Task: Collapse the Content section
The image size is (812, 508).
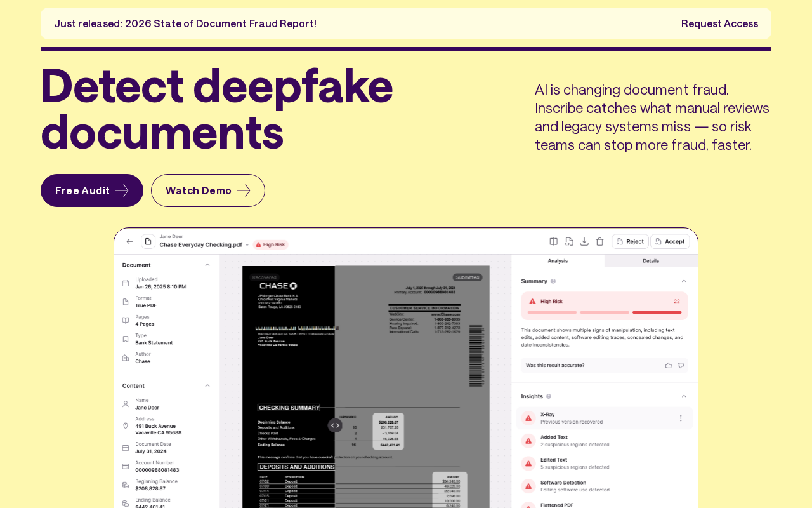Action: point(207,385)
